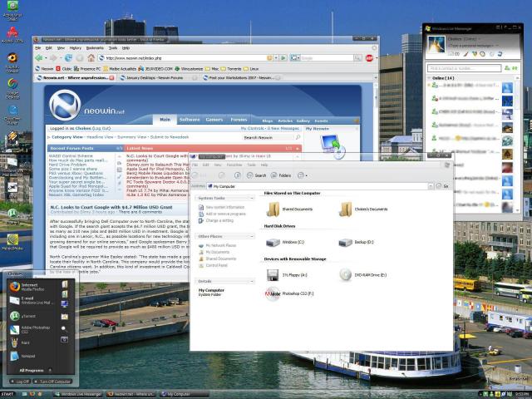
Task: Click Firefox forward arrow button
Action: point(53,58)
